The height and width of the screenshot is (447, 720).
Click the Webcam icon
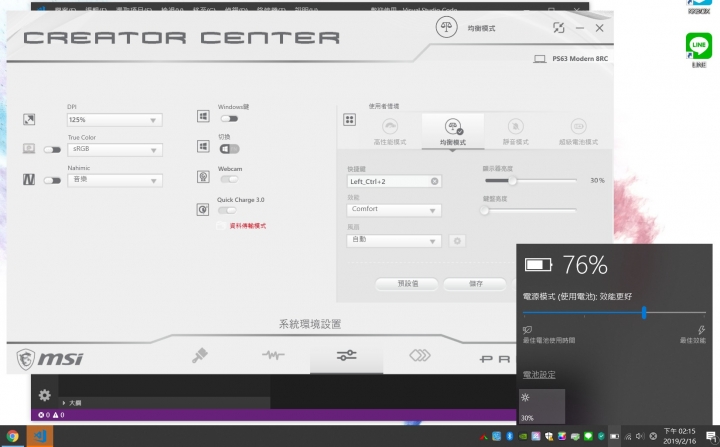click(x=203, y=177)
